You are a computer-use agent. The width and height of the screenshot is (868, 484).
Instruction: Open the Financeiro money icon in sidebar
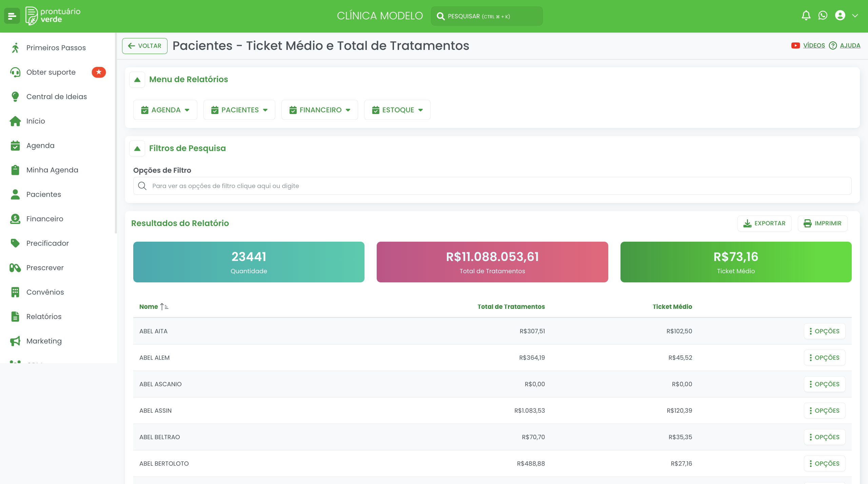(x=15, y=219)
